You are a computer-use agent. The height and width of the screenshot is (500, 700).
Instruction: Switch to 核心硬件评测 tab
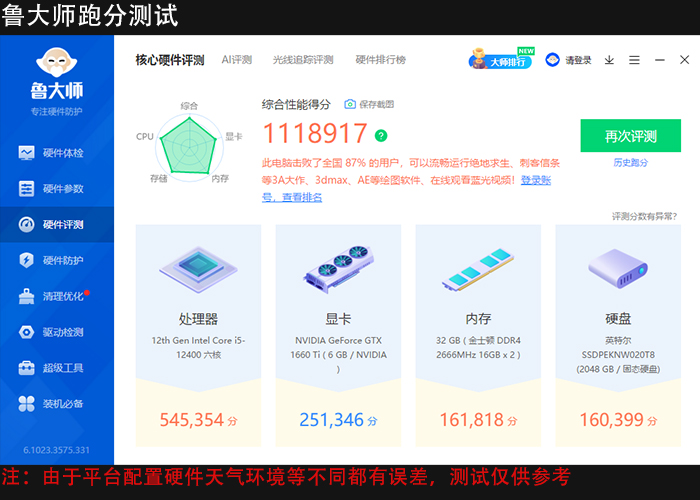pos(170,60)
